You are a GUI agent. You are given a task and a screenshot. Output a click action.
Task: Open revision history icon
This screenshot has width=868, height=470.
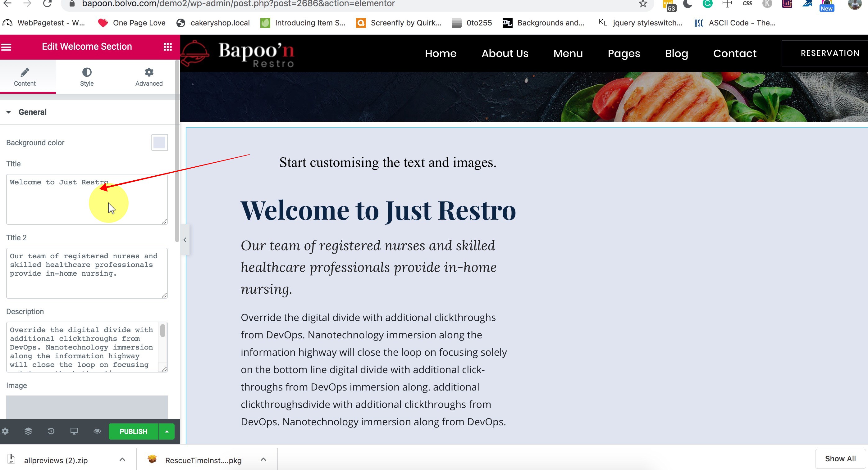click(51, 431)
